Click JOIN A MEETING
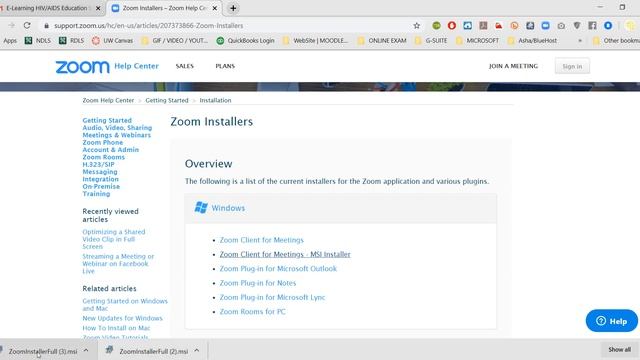 tap(513, 66)
